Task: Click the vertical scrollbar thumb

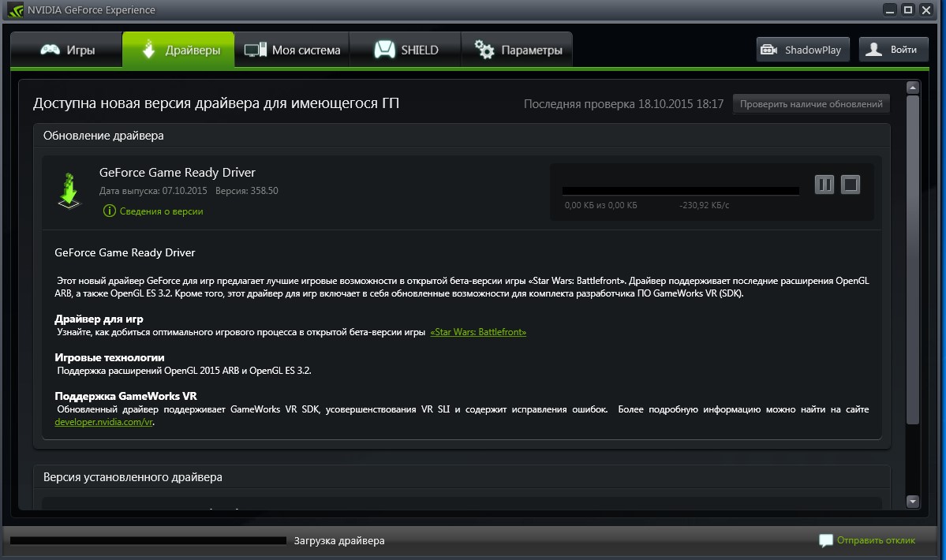Action: [x=913, y=259]
